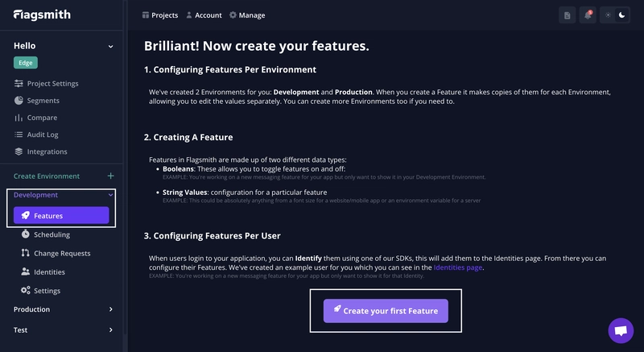
Task: Add a new environment plus icon
Action: coord(110,176)
